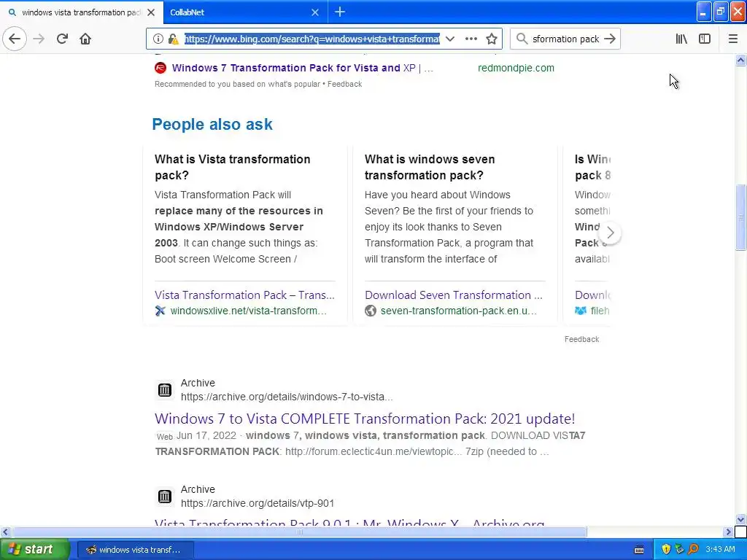Image resolution: width=747 pixels, height=560 pixels.
Task: Reload the current page
Action: coord(62,39)
